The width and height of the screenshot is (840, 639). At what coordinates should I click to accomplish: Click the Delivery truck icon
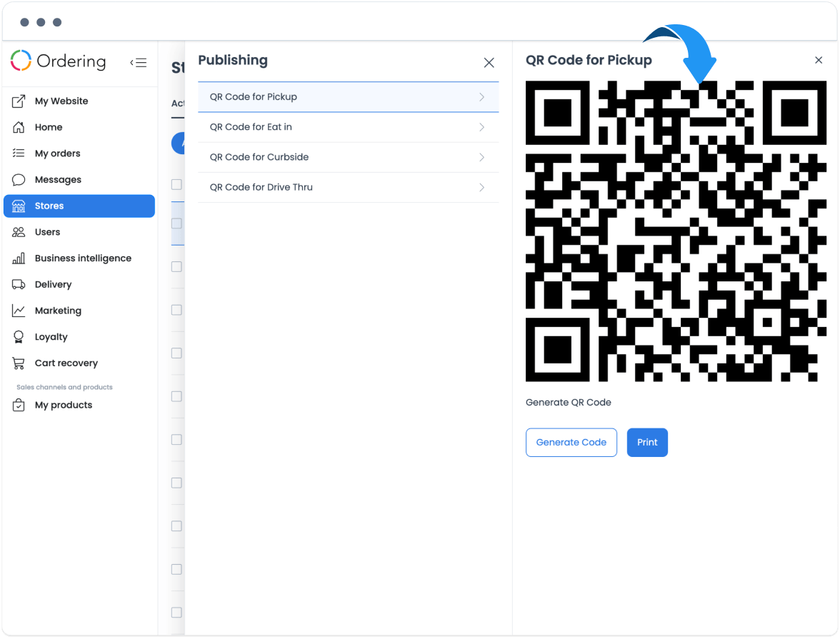point(19,284)
